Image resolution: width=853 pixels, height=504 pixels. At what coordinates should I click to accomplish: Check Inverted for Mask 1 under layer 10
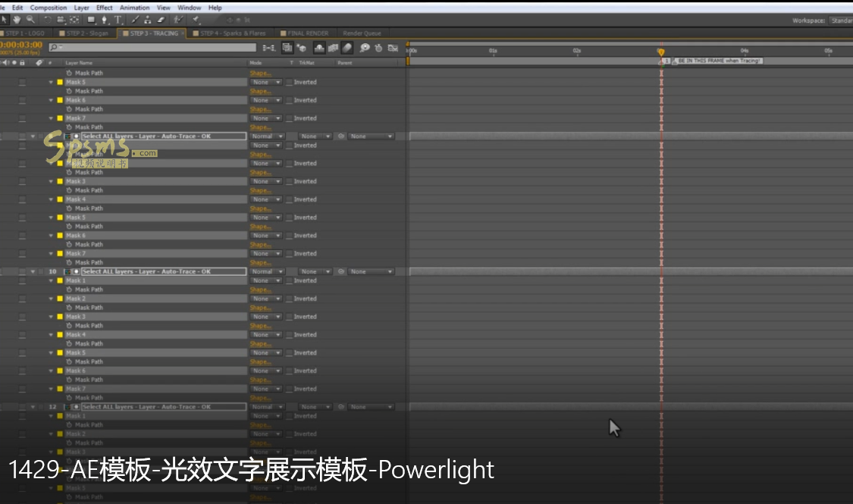(x=290, y=280)
